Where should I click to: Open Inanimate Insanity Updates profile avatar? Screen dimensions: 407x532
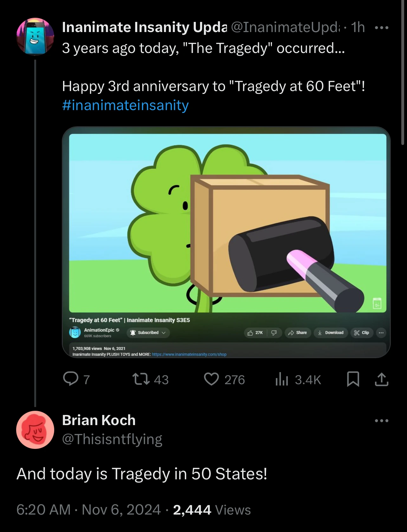click(x=35, y=36)
